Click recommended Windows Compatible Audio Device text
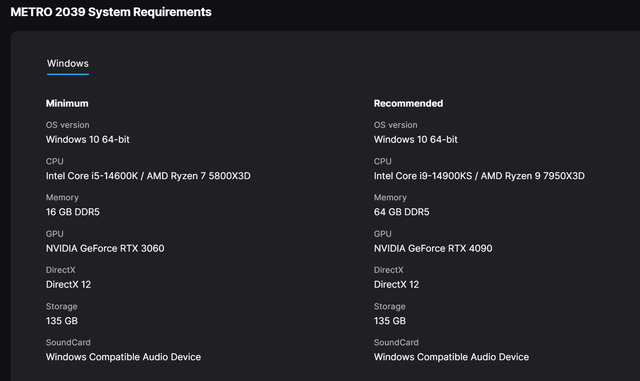The width and height of the screenshot is (640, 381). (451, 357)
